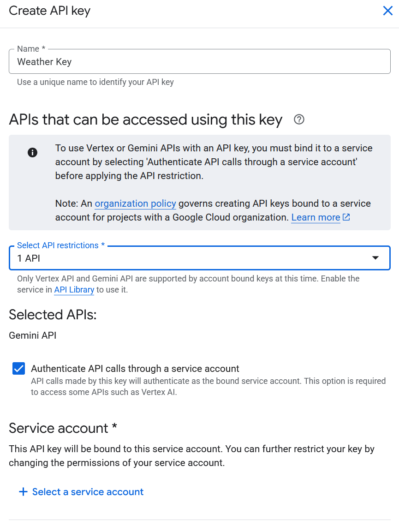
Task: Click the 'Authenticate API calls through a service account' label
Action: coord(135,369)
